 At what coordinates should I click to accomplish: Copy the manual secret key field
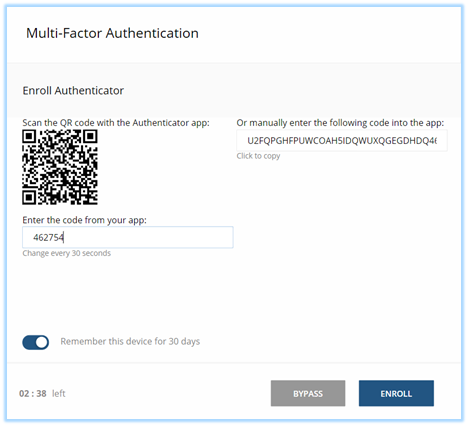click(x=342, y=141)
